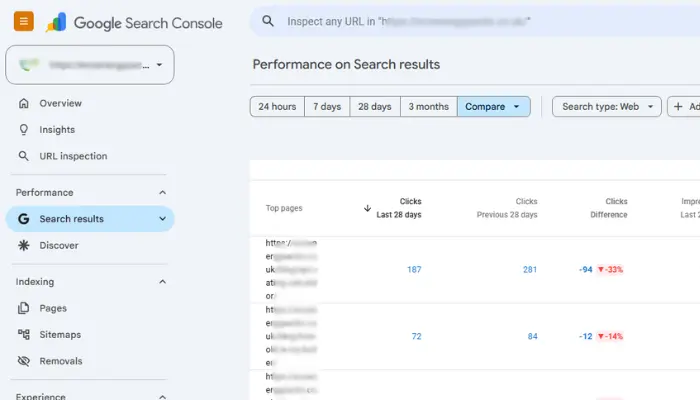Sort by the descending arrow on Clicks
Screen dimensions: 700x400
367,208
